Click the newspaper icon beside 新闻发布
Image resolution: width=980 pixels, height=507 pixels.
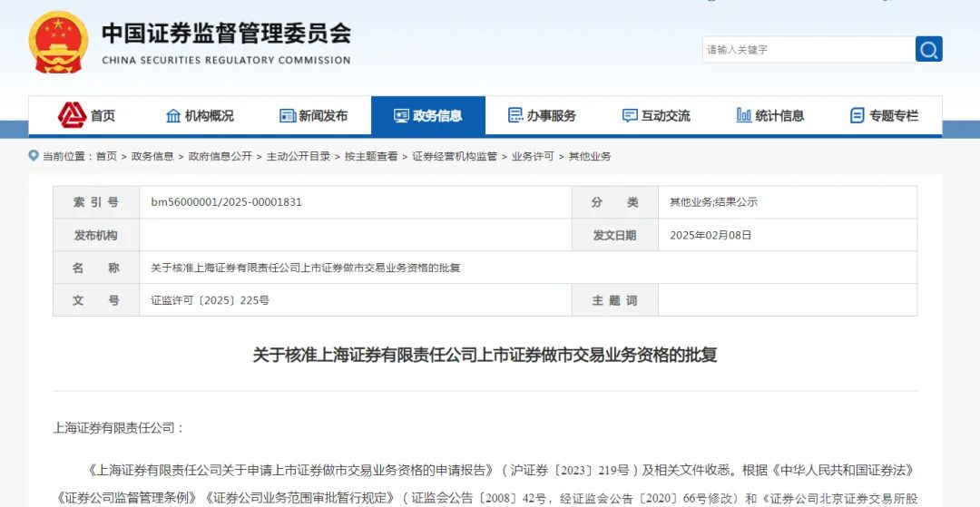pyautogui.click(x=288, y=115)
